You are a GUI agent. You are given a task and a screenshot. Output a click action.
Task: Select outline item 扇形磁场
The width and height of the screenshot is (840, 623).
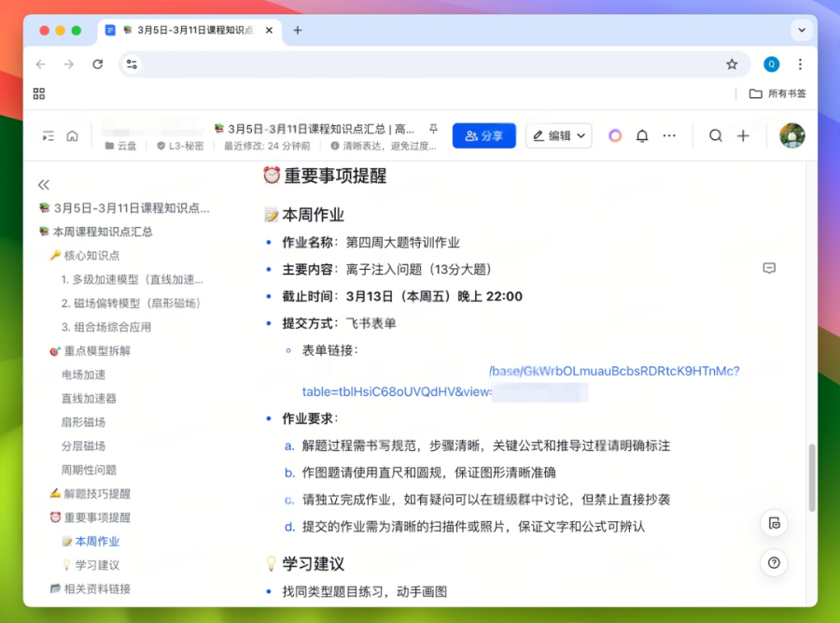(x=84, y=422)
